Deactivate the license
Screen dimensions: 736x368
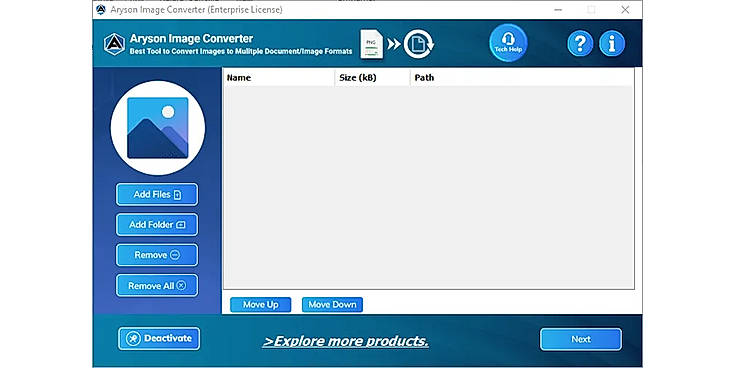159,338
